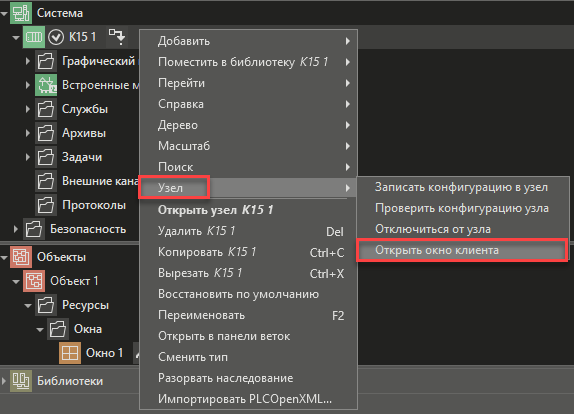The image size is (574, 414).
Task: Collapse the Окна folder arrow
Action: click(40, 329)
